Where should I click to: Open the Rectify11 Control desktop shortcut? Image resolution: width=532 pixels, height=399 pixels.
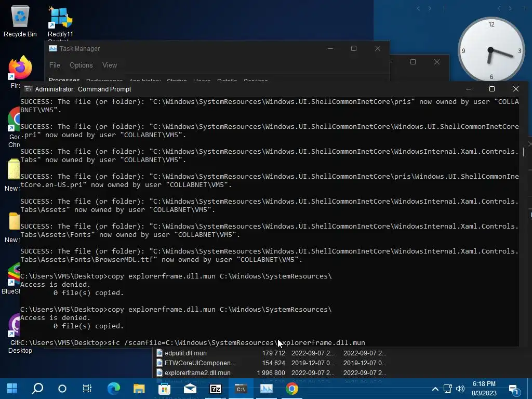point(60,22)
